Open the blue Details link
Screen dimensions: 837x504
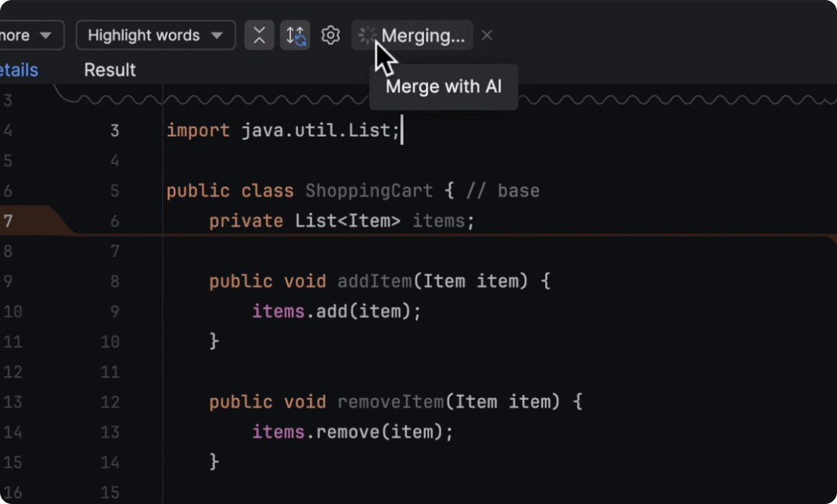(19, 70)
